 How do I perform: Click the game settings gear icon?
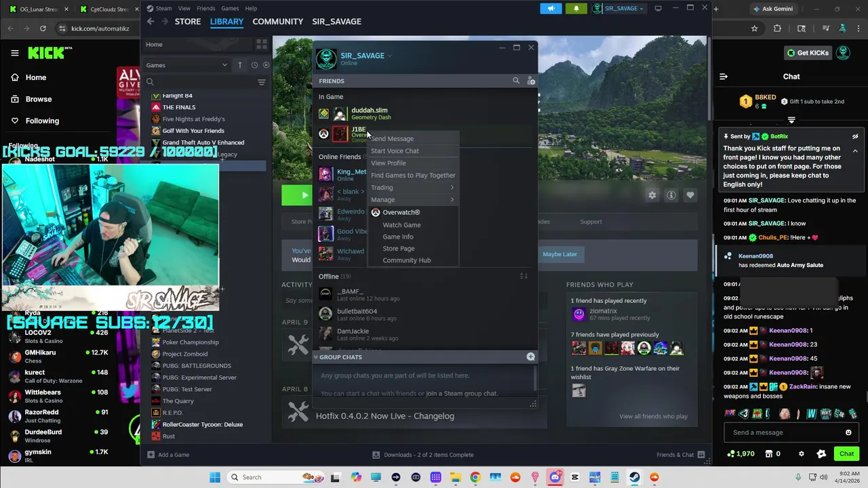[x=652, y=195]
